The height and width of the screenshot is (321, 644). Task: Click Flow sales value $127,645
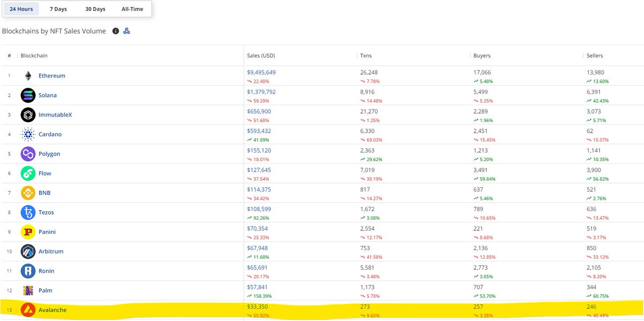(x=259, y=170)
